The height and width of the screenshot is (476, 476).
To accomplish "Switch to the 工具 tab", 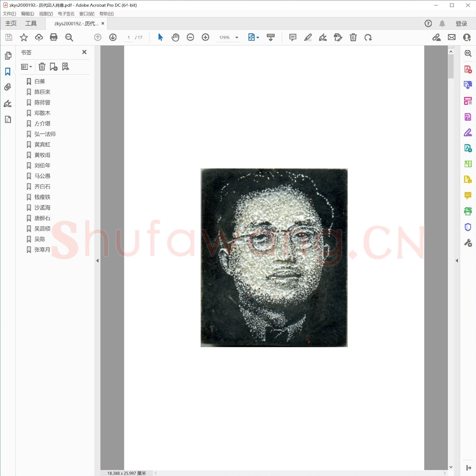I will 31,23.
